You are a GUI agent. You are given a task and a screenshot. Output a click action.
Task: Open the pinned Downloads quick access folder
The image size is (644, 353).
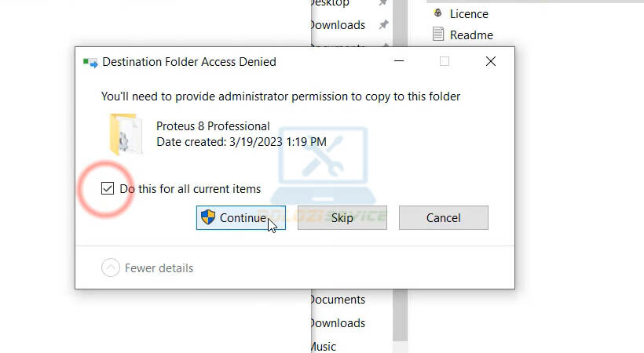coord(337,25)
